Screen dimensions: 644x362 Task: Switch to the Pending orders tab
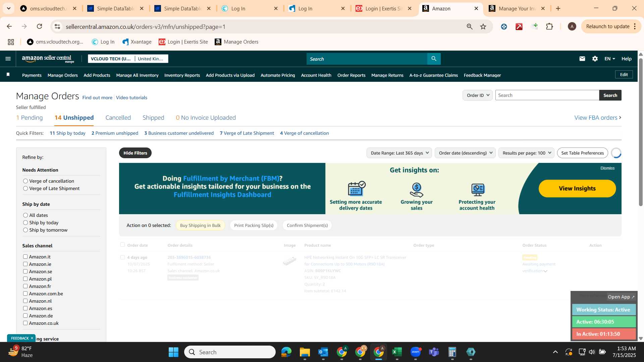[x=30, y=118]
